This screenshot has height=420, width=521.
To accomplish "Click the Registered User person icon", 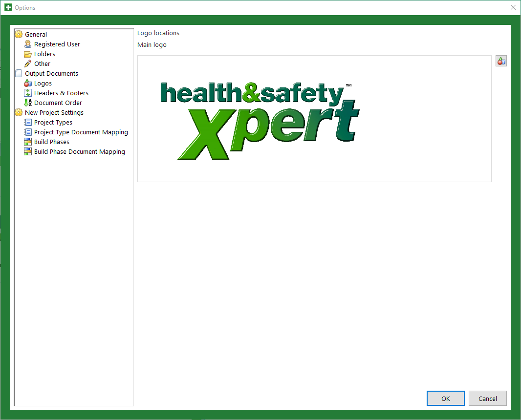I will tap(28, 44).
